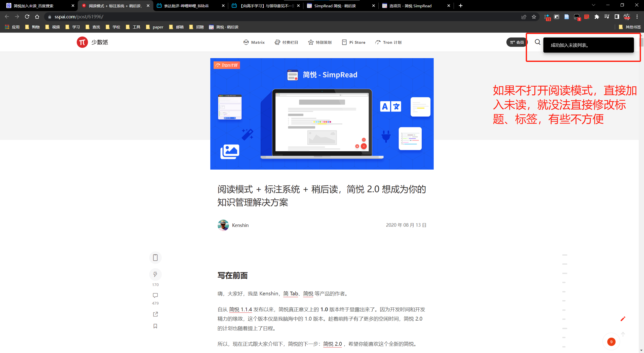Click the scroll-to-top arrow icon

623,334
